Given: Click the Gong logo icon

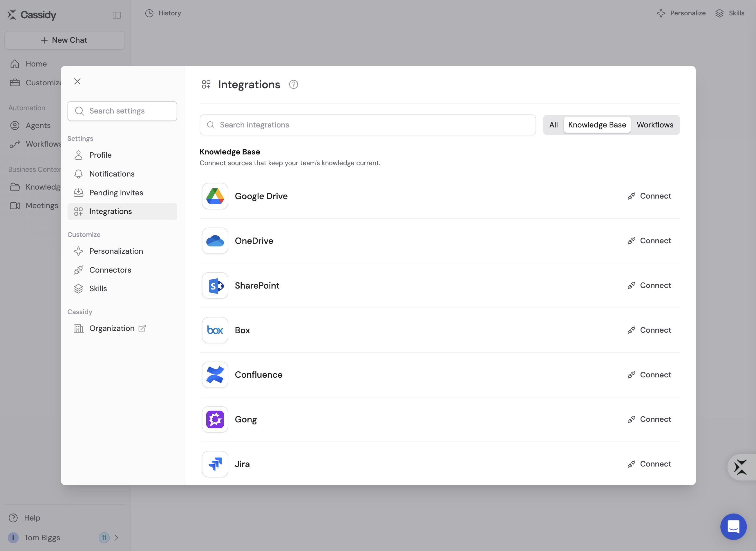Looking at the screenshot, I should (x=215, y=419).
